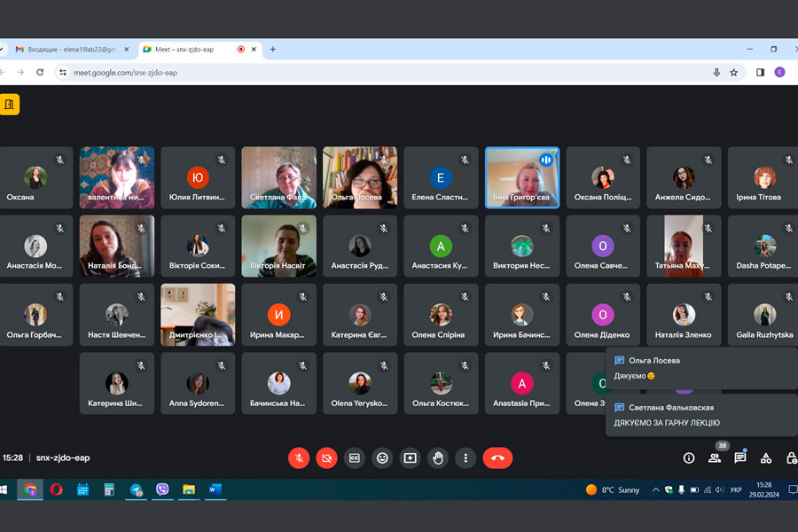Turn on the camera in Meet controls
The height and width of the screenshot is (532, 798).
click(326, 458)
